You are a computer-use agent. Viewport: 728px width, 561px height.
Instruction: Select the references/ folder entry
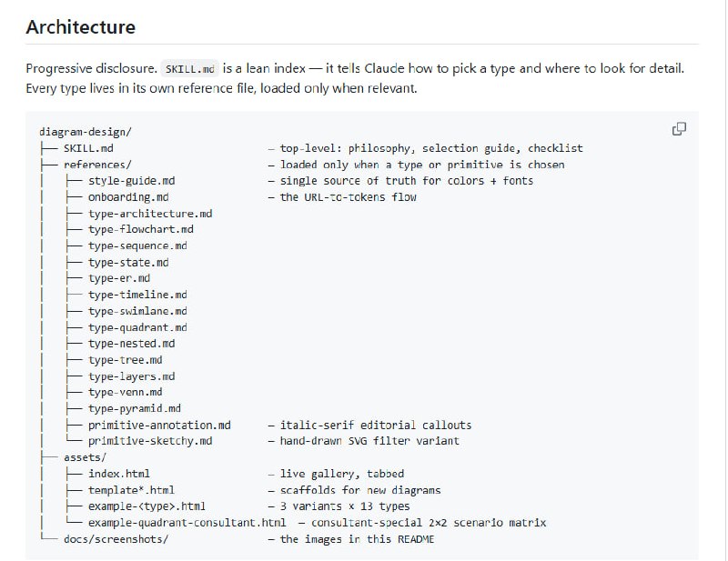click(97, 165)
